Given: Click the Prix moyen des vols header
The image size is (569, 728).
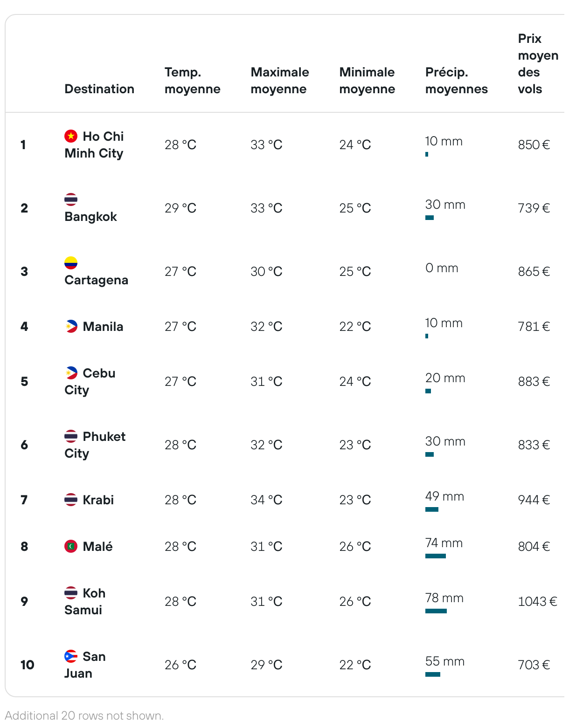Looking at the screenshot, I should pos(538,64).
